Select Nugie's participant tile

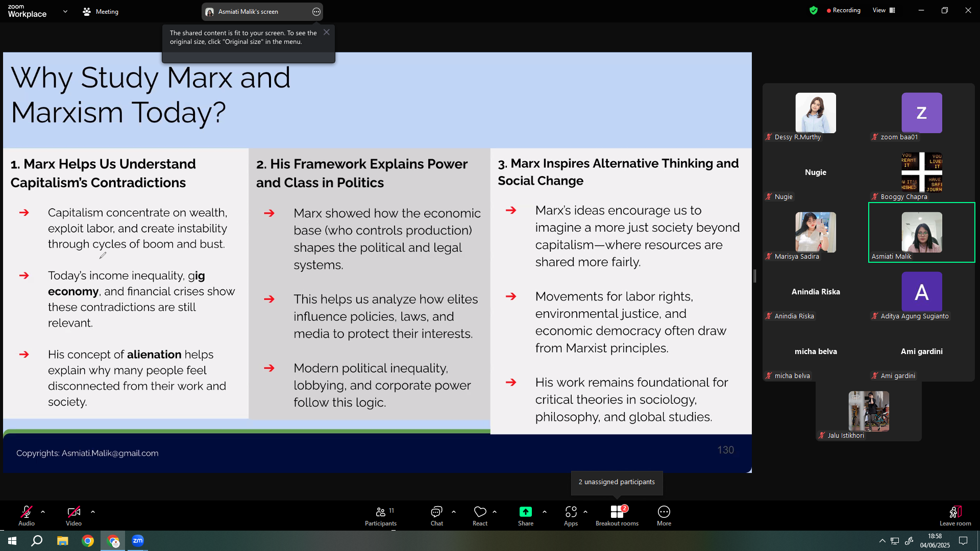[x=816, y=173]
